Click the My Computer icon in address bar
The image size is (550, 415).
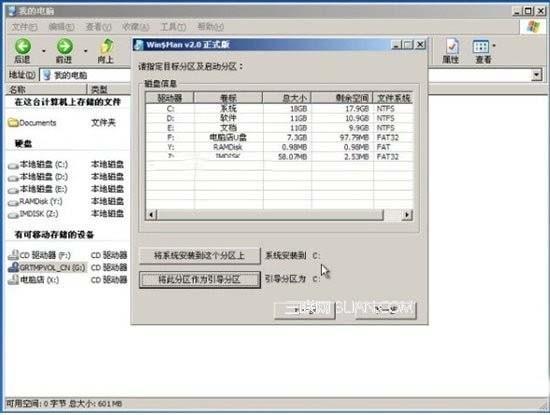(x=47, y=75)
